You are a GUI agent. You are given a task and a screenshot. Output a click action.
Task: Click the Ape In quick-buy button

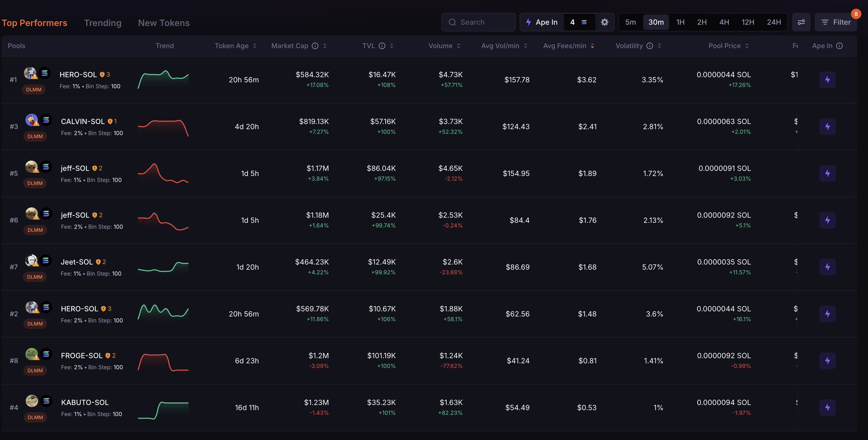pyautogui.click(x=542, y=22)
